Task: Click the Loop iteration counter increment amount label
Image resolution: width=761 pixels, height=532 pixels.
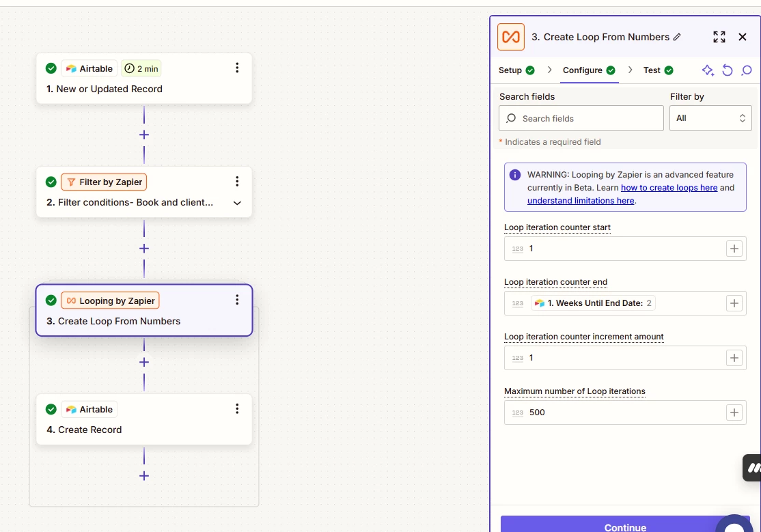Action: (x=584, y=337)
